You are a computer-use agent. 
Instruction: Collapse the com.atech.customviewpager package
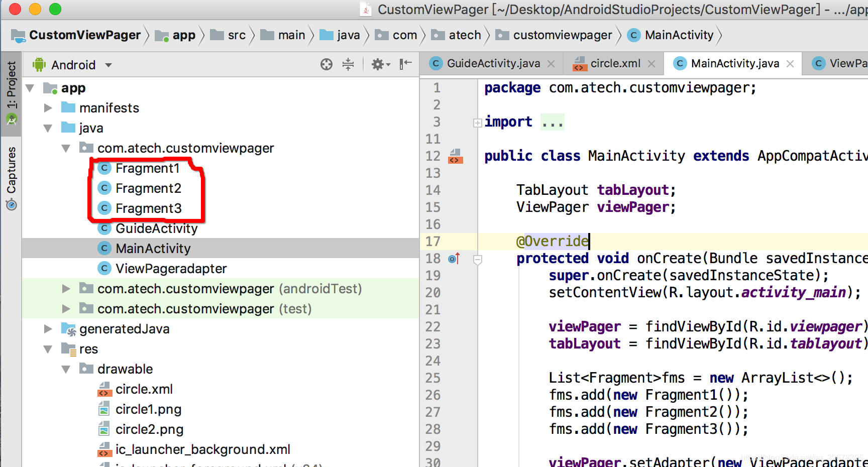[x=66, y=149]
